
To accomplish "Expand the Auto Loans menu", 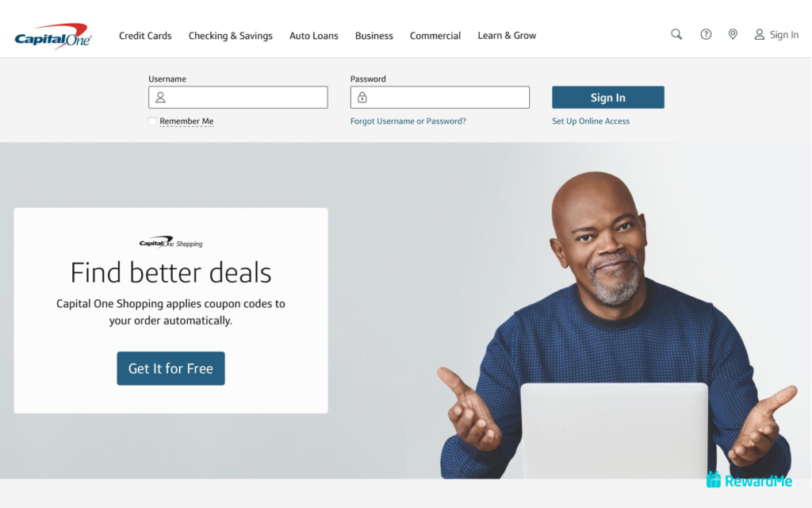I will point(314,36).
